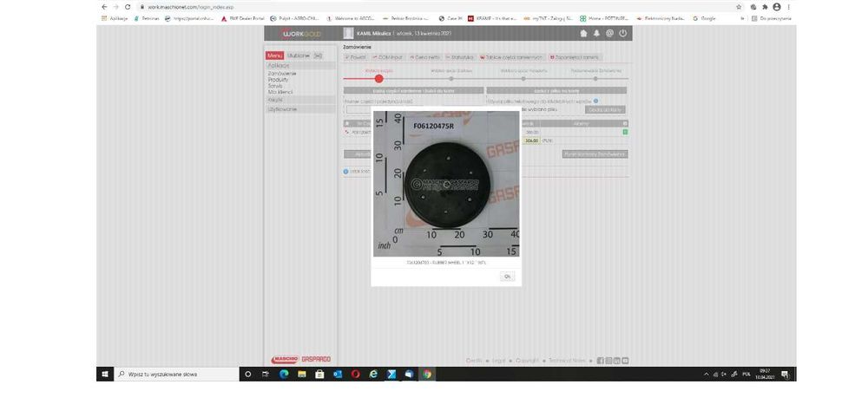Click the rubber wheel product photo

tap(446, 184)
